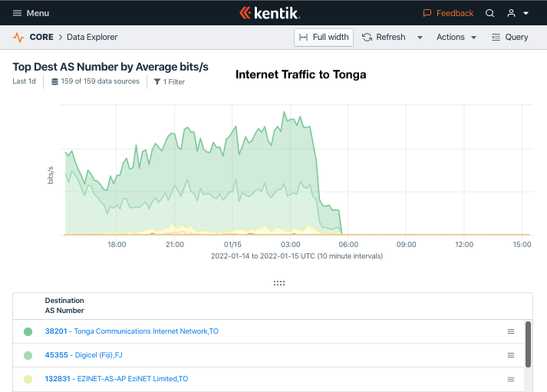547x392 pixels.
Task: Expand the user account dropdown caret
Action: tap(526, 13)
